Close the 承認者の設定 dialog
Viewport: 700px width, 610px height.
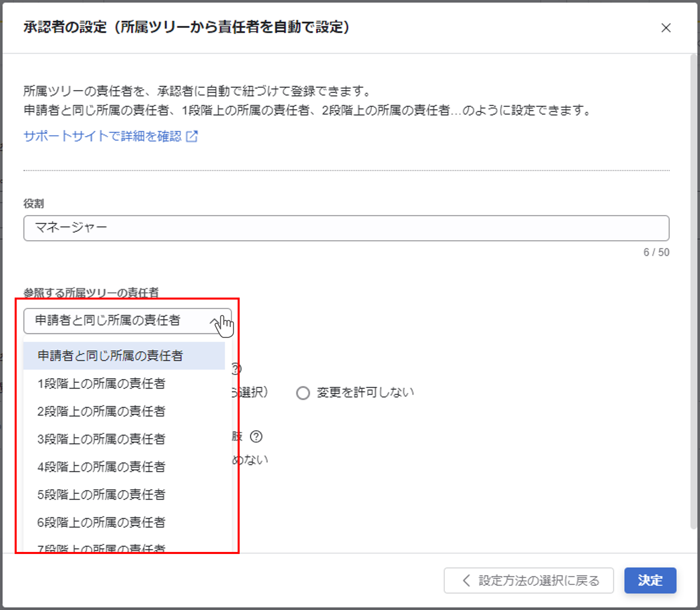pyautogui.click(x=666, y=28)
